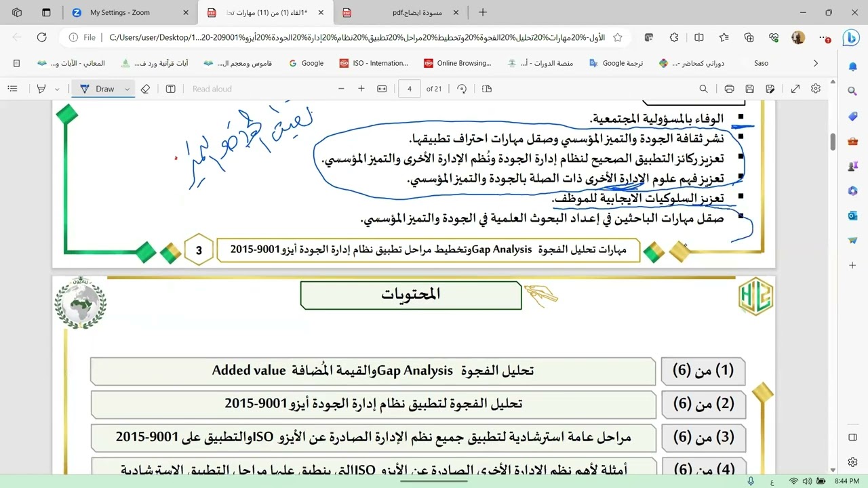868x488 pixels.
Task: Choose the Add text tool
Action: point(171,89)
